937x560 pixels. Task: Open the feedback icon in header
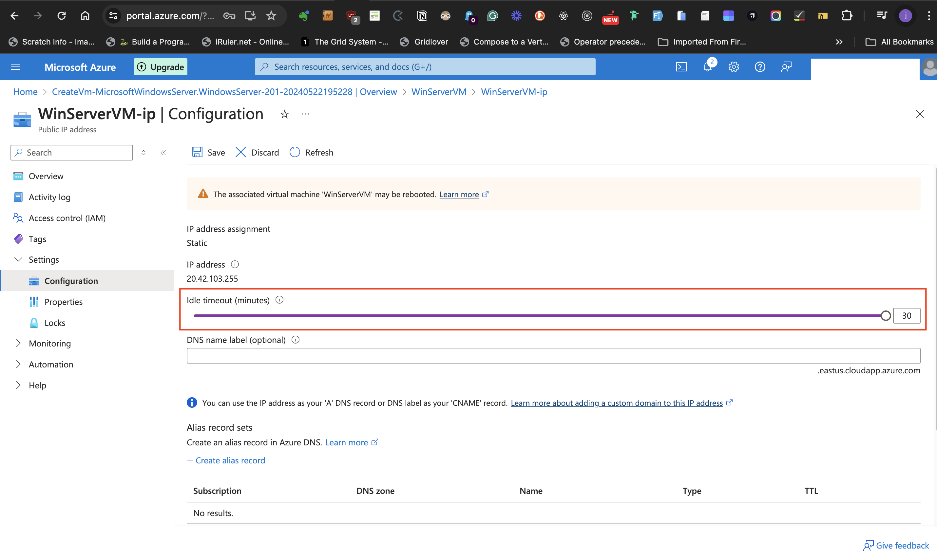(786, 67)
